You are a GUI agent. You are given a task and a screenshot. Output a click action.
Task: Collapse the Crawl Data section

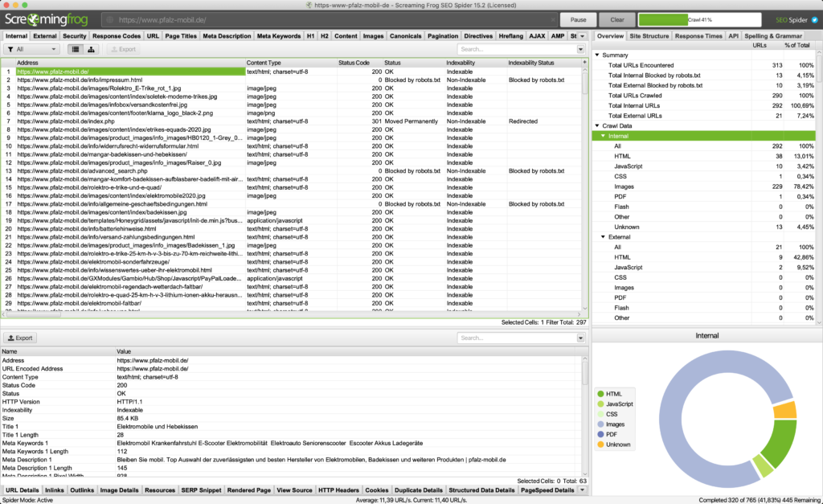597,126
